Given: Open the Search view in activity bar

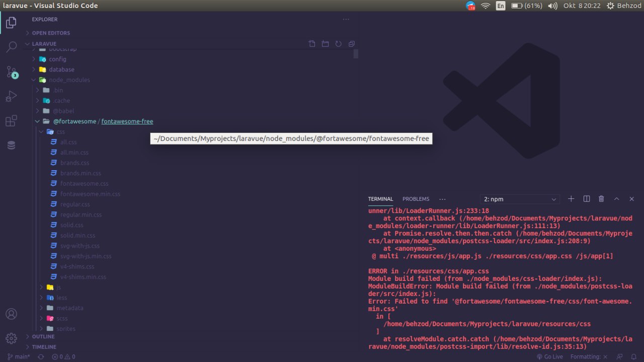Looking at the screenshot, I should pyautogui.click(x=11, y=47).
